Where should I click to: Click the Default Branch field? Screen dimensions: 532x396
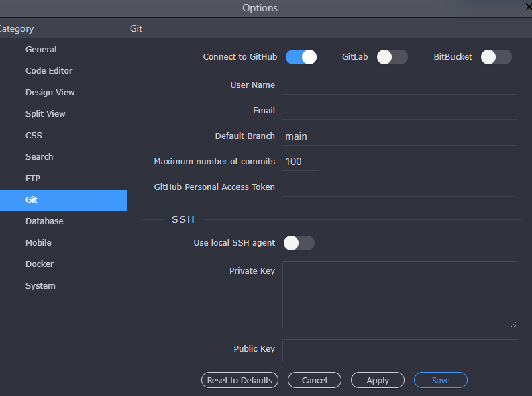pyautogui.click(x=399, y=136)
